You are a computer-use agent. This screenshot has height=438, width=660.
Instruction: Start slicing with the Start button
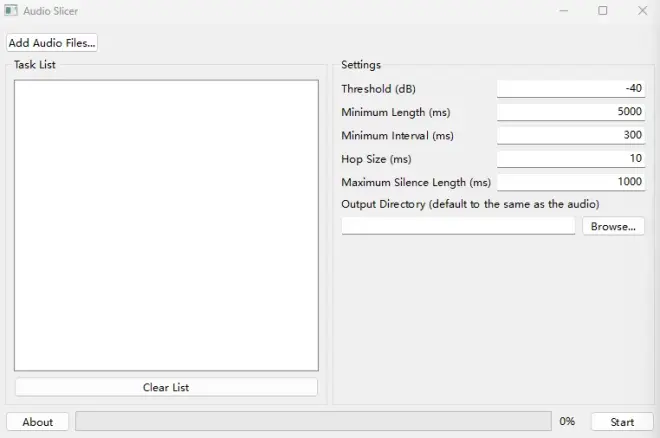pos(622,422)
